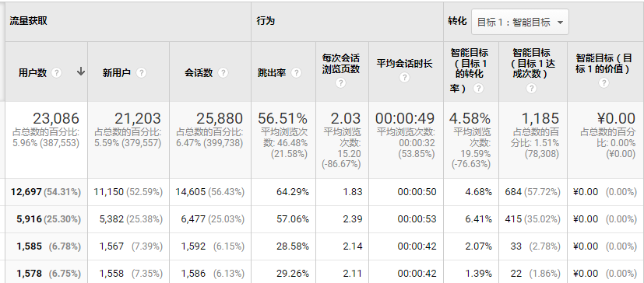Open help icon next to 会话数
Viewport: 644px width, 283px height.
(223, 73)
